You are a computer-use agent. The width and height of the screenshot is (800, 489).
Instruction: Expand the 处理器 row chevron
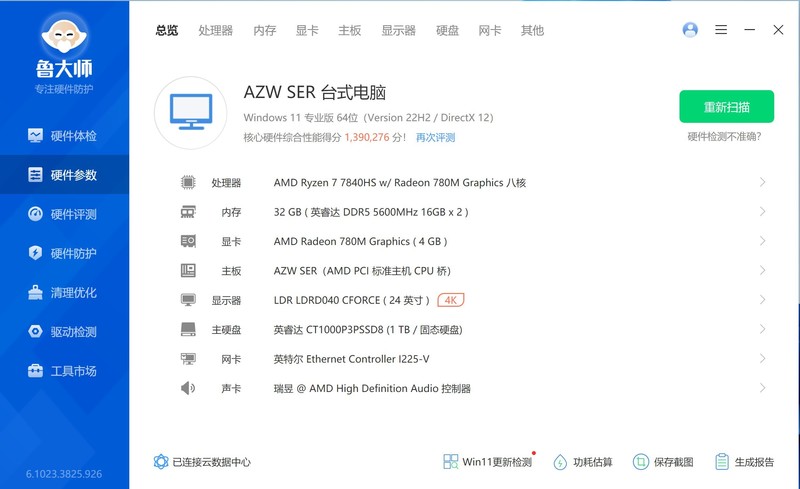pyautogui.click(x=762, y=182)
